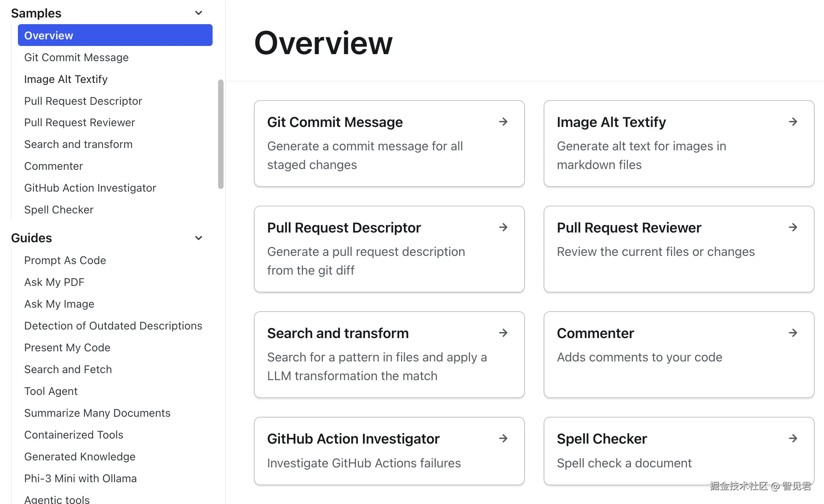Open Summarize Many Documents guide
Image resolution: width=824 pixels, height=504 pixels.
click(97, 413)
